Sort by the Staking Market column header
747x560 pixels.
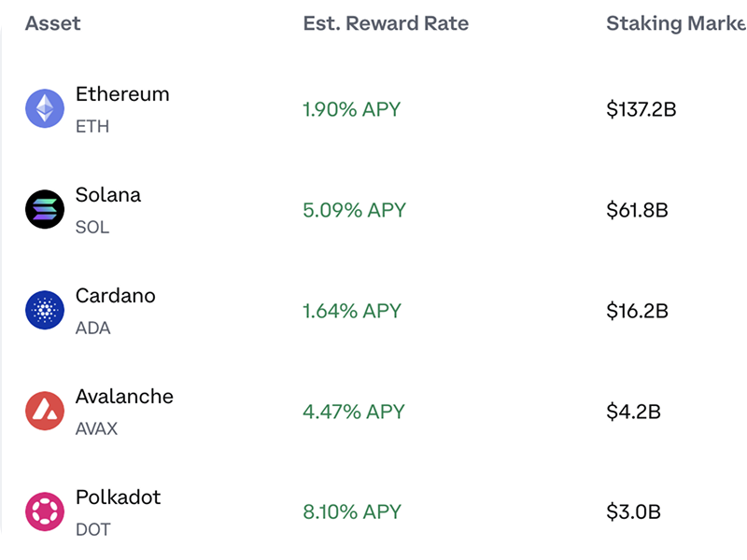[x=677, y=23]
